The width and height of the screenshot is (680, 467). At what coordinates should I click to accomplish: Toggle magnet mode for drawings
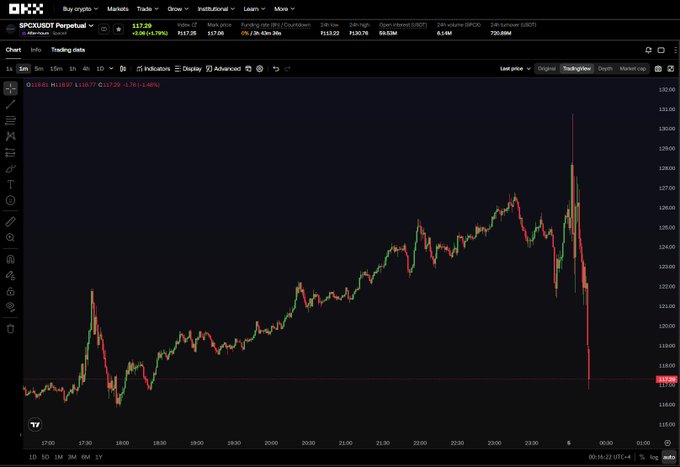tap(10, 259)
